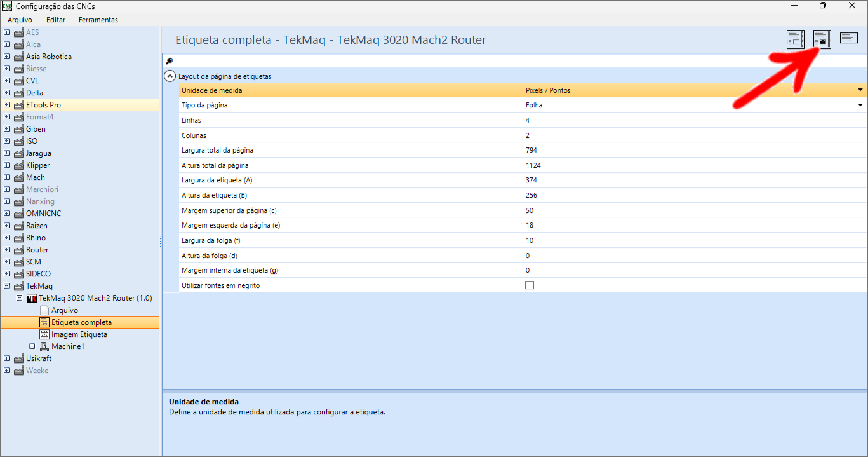Enable Utilizar fontes em negrito checkbox
The height and width of the screenshot is (457, 868).
click(530, 285)
